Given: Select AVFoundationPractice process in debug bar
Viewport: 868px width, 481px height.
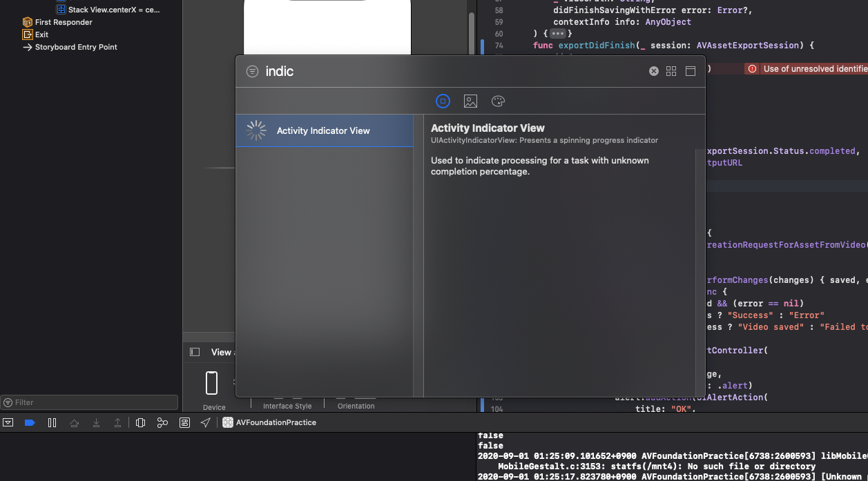Looking at the screenshot, I should click(x=269, y=422).
